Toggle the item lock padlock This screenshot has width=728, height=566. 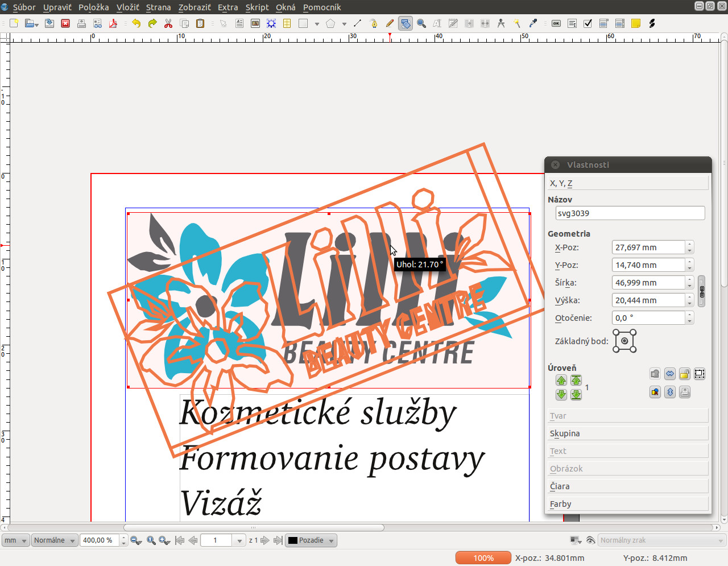click(x=685, y=374)
